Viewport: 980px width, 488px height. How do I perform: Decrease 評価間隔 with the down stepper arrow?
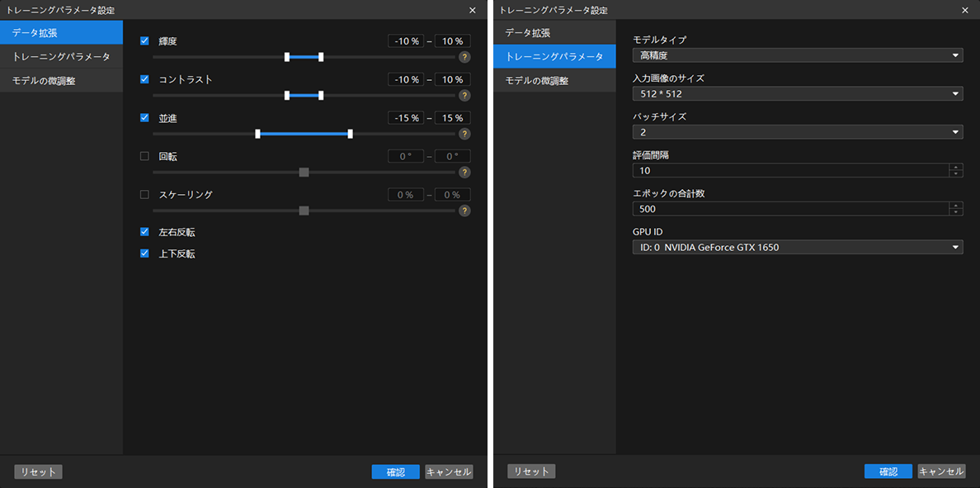[955, 174]
